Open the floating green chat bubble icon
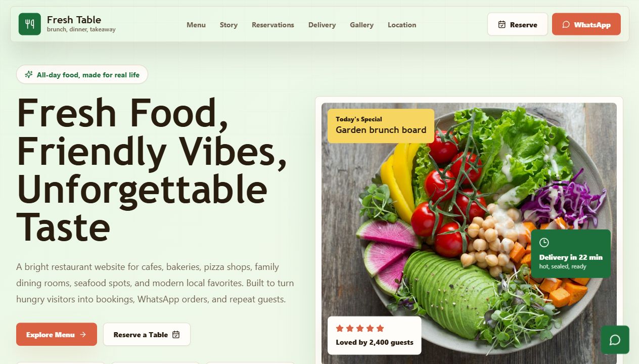639x364 pixels. point(615,340)
